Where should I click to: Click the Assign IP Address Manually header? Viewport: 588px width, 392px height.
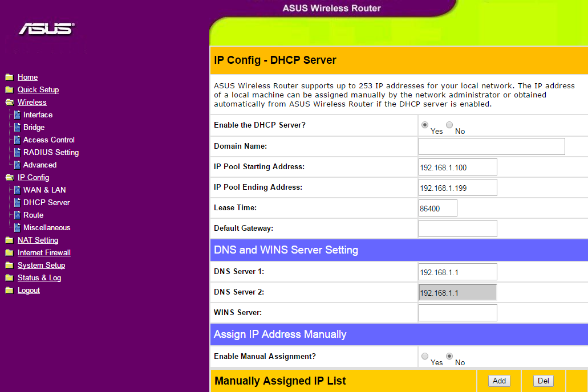tap(280, 334)
